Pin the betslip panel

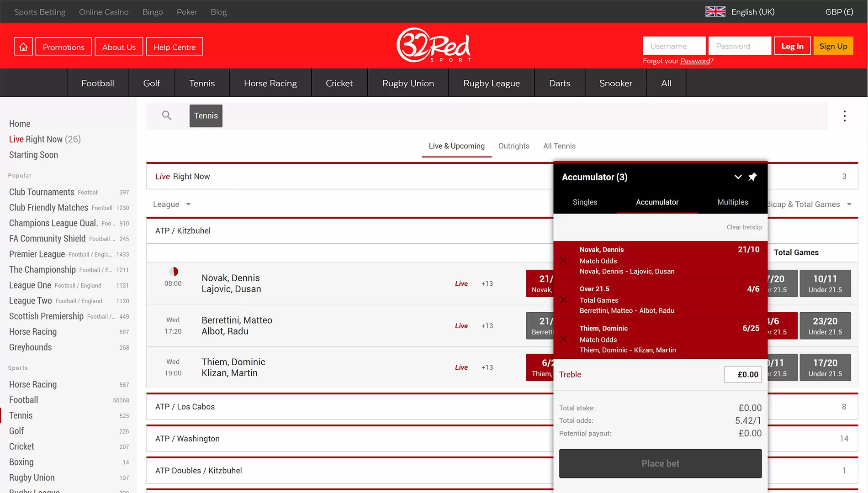752,177
